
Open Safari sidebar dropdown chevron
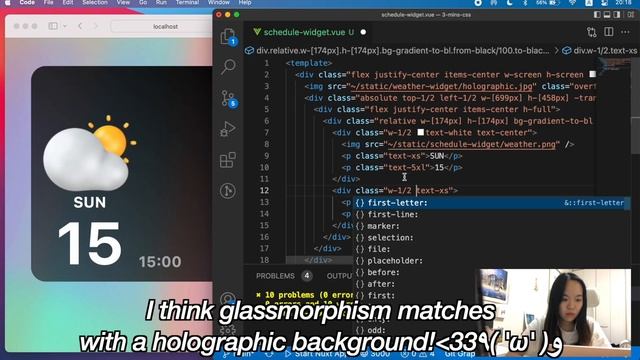click(64, 26)
